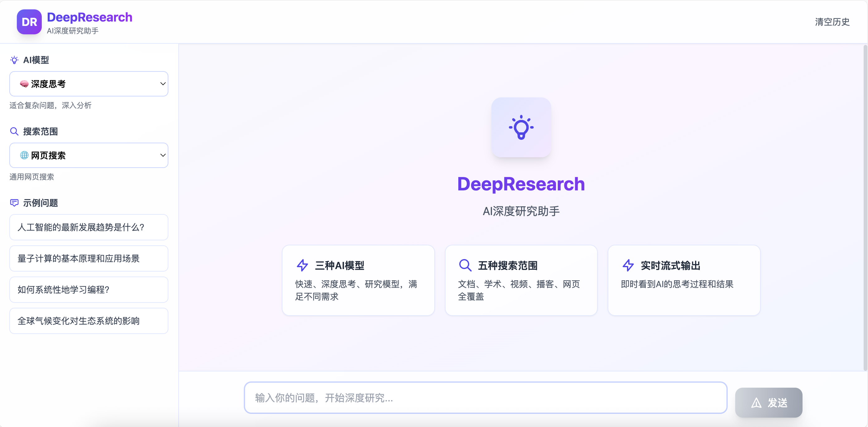Click the lightbulb icon beside AI模型

tap(14, 60)
